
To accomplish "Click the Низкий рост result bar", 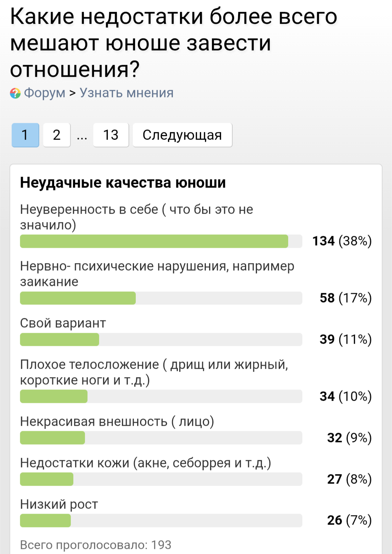I will pyautogui.click(x=45, y=521).
